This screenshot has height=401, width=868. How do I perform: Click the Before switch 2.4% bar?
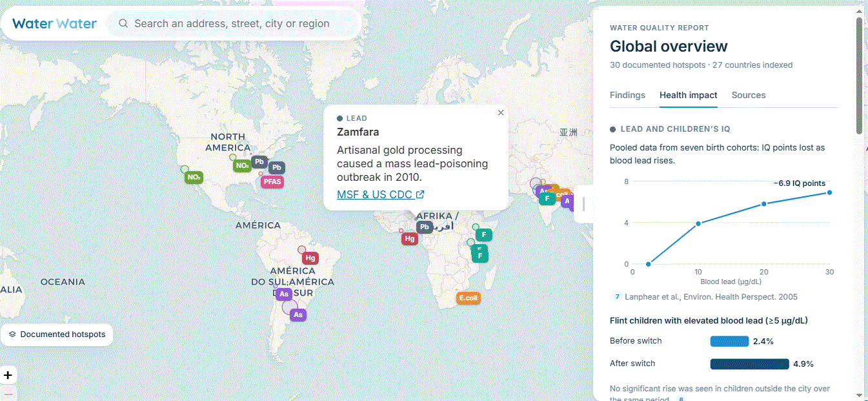(730, 341)
